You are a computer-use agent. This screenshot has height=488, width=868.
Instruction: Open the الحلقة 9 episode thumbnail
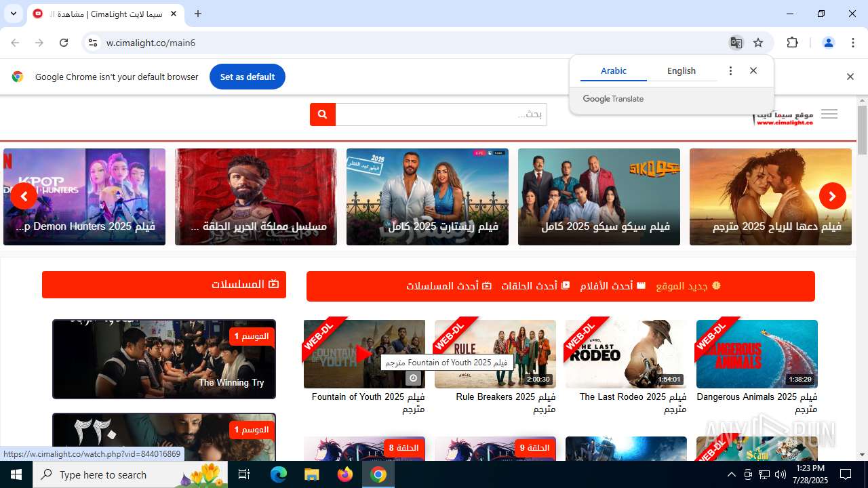(x=495, y=449)
